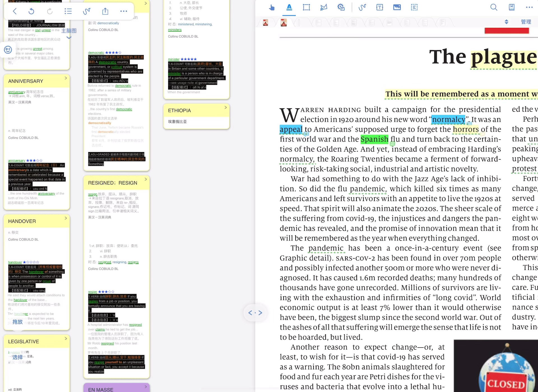This screenshot has width=538, height=392.
Task: Click the blue normalcy highlight
Action: [x=448, y=120]
